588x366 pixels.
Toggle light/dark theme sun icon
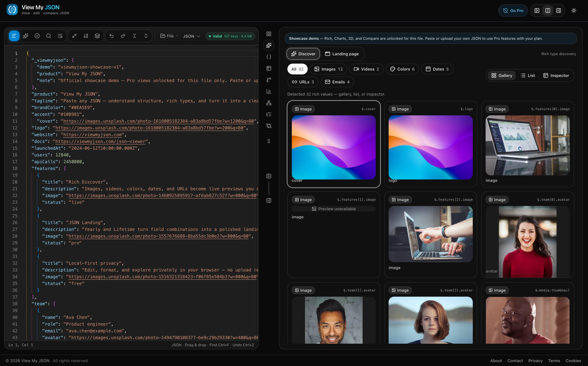click(574, 10)
